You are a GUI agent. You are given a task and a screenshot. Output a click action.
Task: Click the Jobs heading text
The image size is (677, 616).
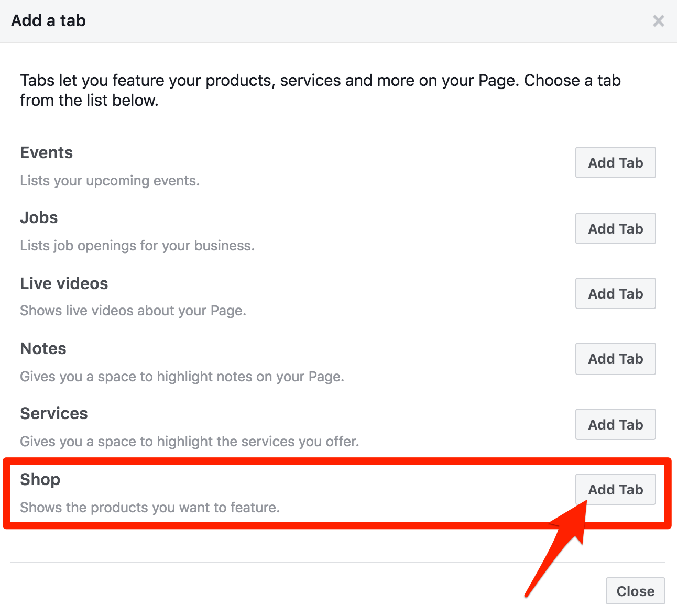coord(39,218)
